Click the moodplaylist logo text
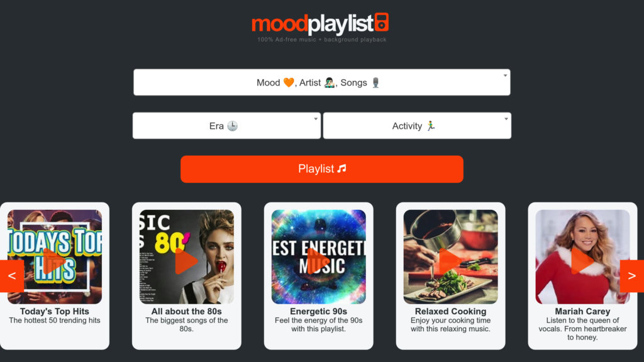Viewport: 644px width, 362px height. (313, 24)
